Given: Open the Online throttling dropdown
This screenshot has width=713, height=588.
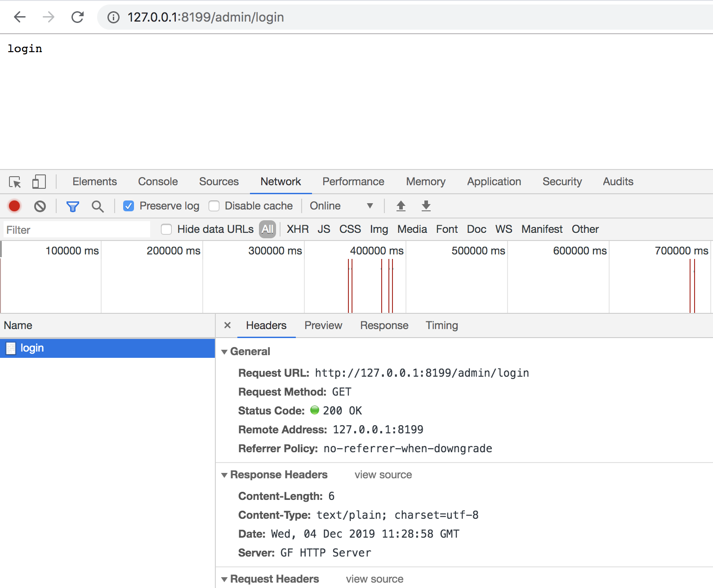Looking at the screenshot, I should [341, 206].
